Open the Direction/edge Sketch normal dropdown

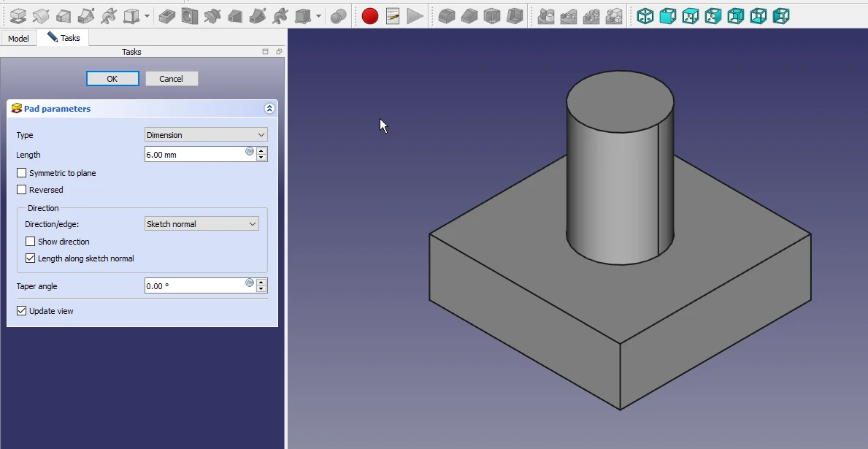click(201, 224)
